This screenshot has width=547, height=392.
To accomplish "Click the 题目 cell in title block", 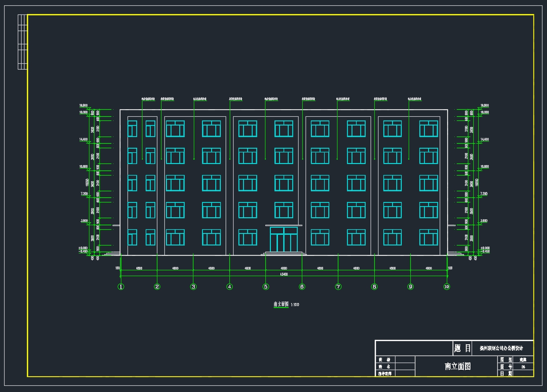I will (462, 348).
